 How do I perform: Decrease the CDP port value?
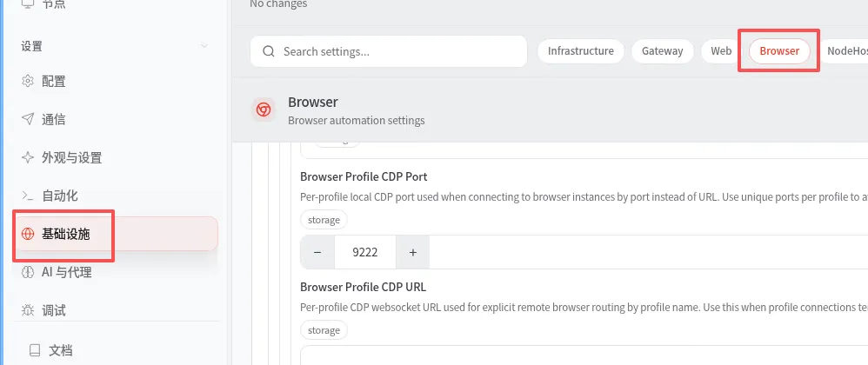tap(317, 252)
